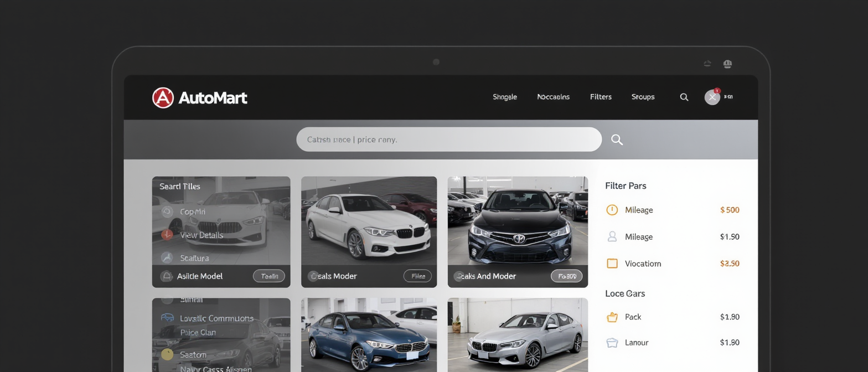Click the person icon beside Mileage $1.50
This screenshot has height=372, width=868.
click(612, 236)
